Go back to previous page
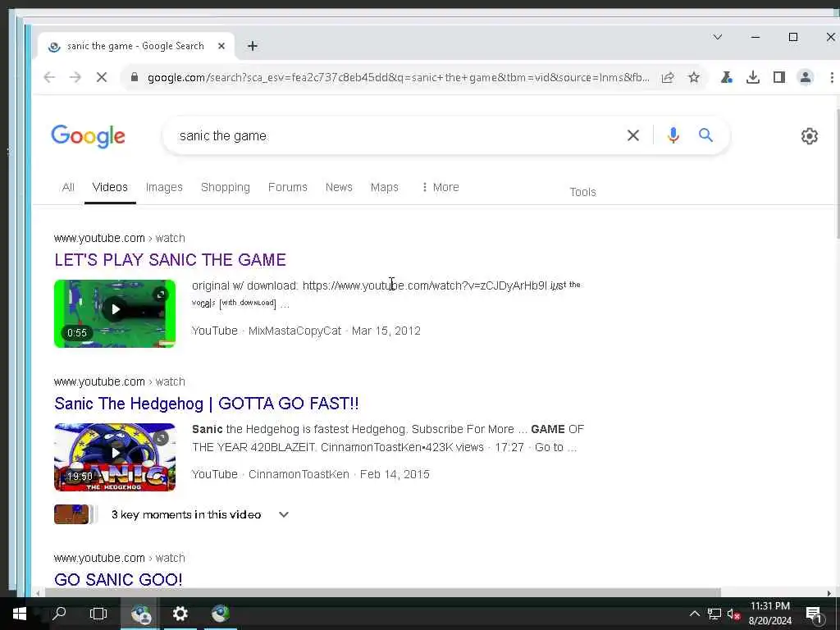 click(x=49, y=77)
